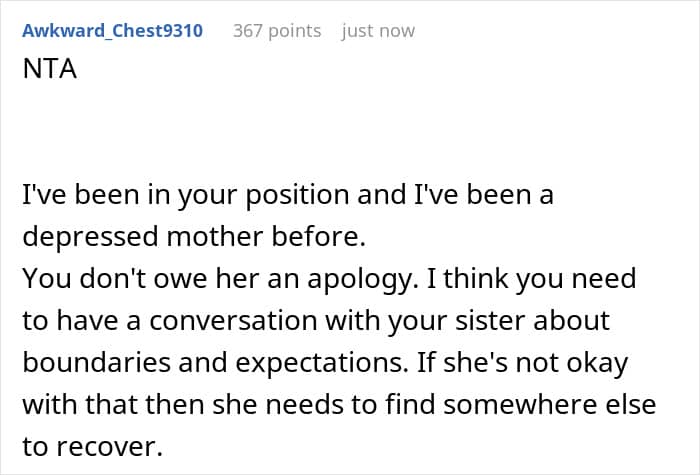Click the phrase 'I think you need'

[532, 279]
